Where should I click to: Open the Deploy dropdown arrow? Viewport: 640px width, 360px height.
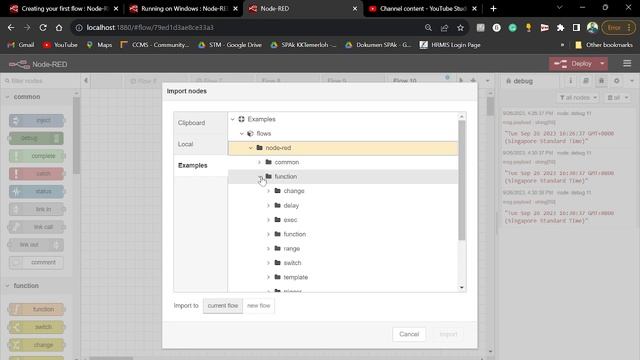[602, 64]
